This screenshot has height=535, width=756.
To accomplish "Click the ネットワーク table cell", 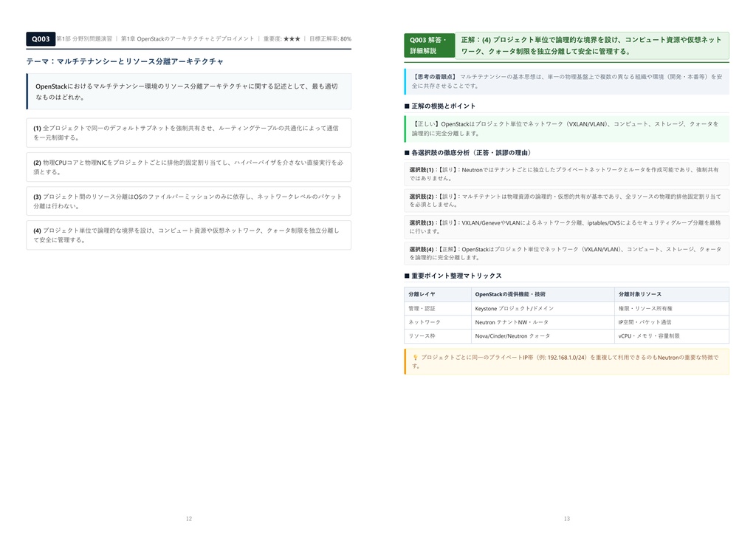I will [438, 322].
